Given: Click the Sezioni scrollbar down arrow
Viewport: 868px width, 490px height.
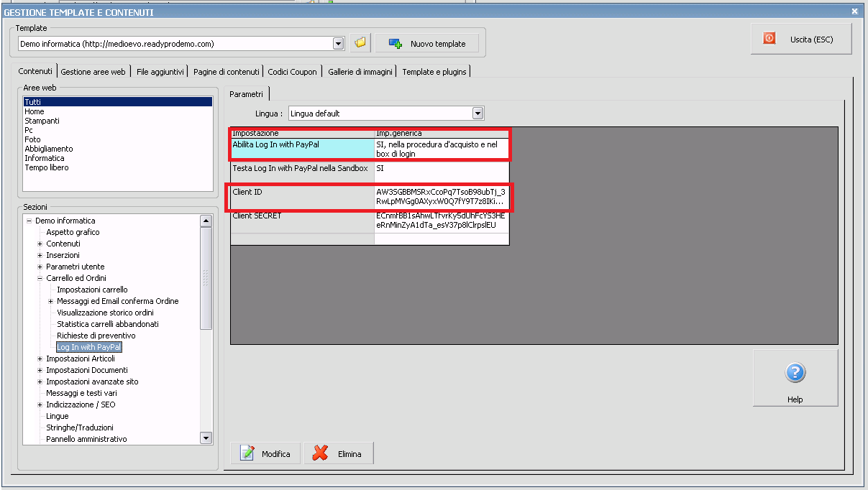Looking at the screenshot, I should pos(206,438).
